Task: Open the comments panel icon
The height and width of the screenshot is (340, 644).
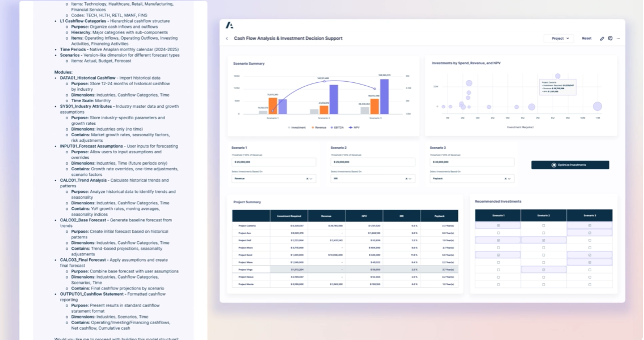Action: [611, 39]
